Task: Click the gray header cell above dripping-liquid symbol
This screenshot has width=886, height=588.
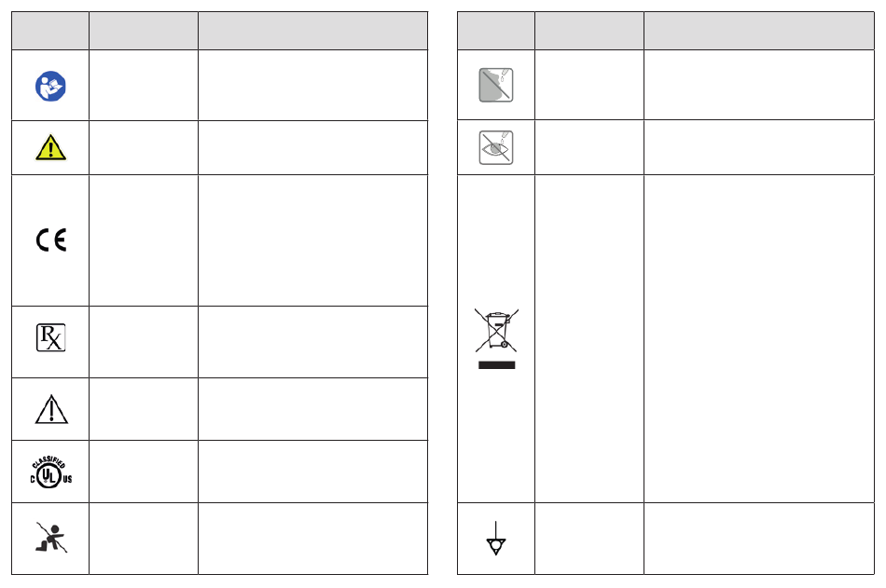Action: click(496, 31)
